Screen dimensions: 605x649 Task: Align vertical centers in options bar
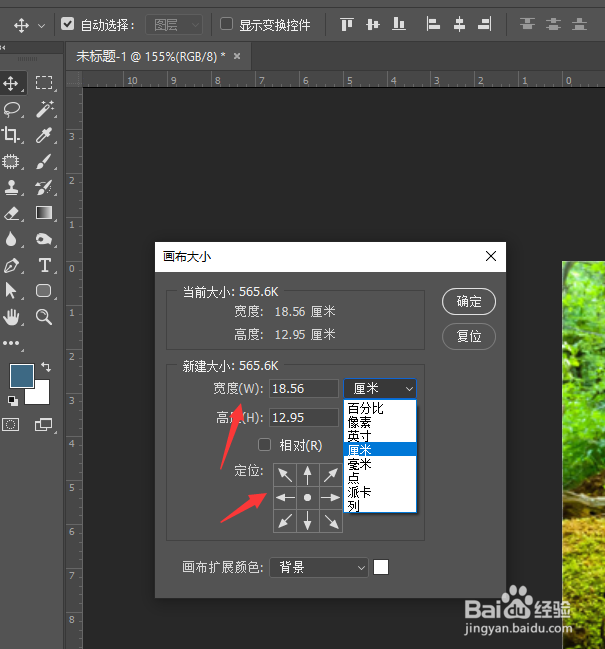click(x=373, y=24)
